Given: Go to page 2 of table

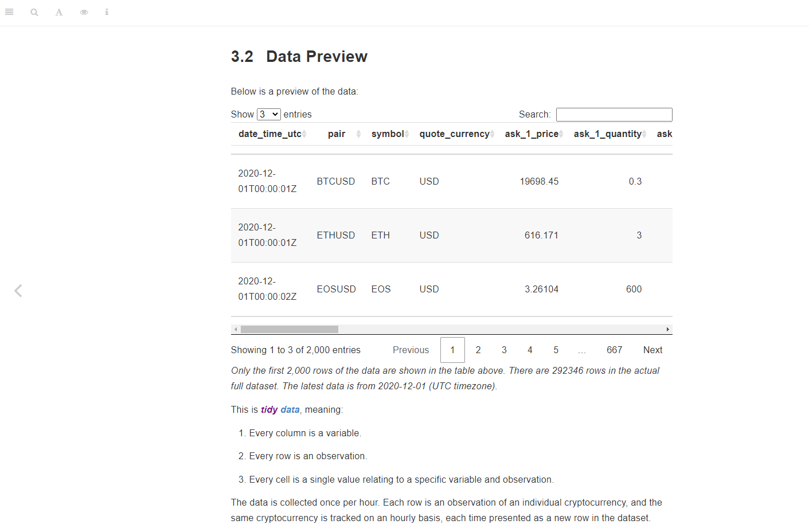Looking at the screenshot, I should point(478,350).
